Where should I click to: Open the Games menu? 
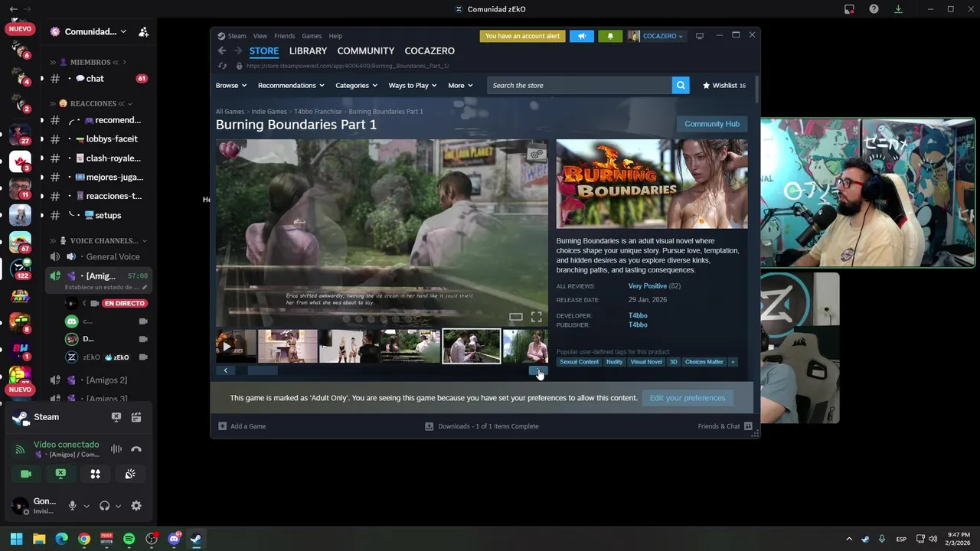(x=312, y=36)
